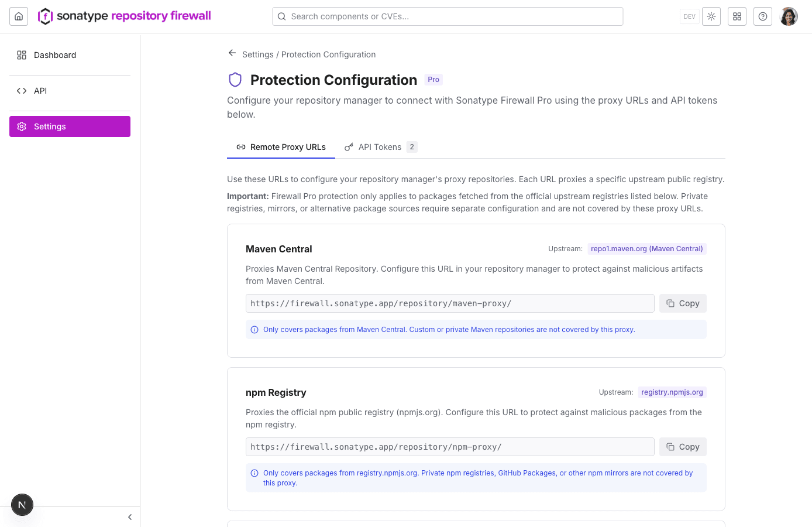This screenshot has height=527, width=812.
Task: Click the registry.npmjs.org upstream badge
Action: [x=672, y=392]
